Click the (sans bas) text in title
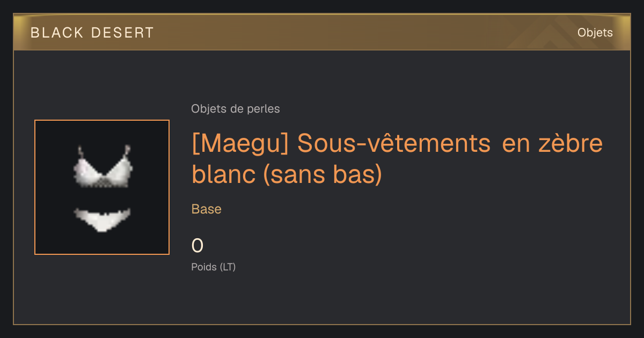644x338 pixels. pyautogui.click(x=323, y=174)
